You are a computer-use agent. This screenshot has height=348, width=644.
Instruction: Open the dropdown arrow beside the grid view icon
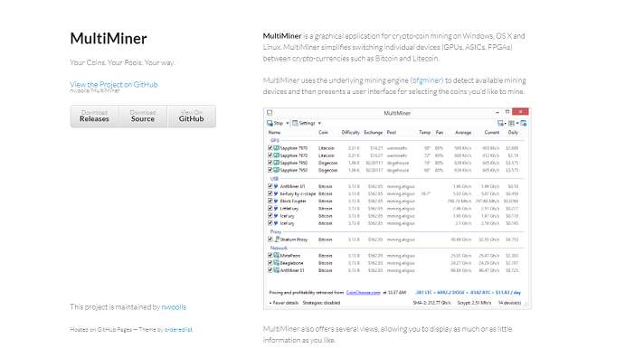pos(517,123)
